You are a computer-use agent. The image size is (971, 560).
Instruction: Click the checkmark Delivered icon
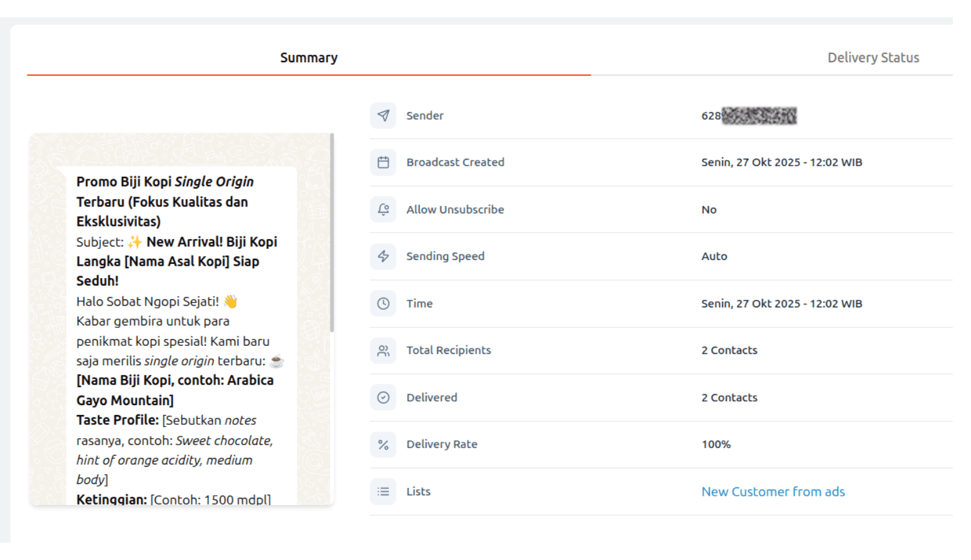click(x=383, y=398)
